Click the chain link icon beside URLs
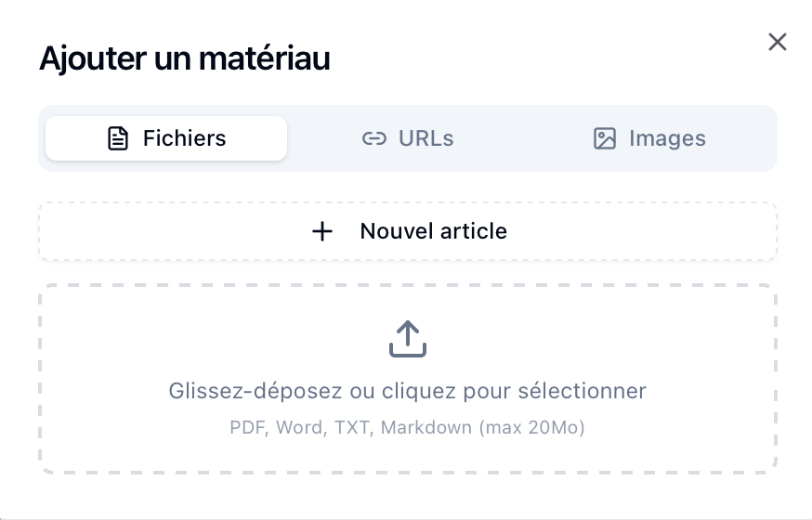The width and height of the screenshot is (812, 520). (373, 139)
